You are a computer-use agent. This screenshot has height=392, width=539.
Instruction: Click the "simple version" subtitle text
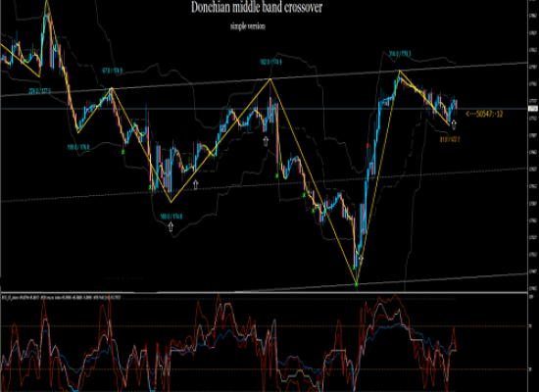pyautogui.click(x=248, y=26)
